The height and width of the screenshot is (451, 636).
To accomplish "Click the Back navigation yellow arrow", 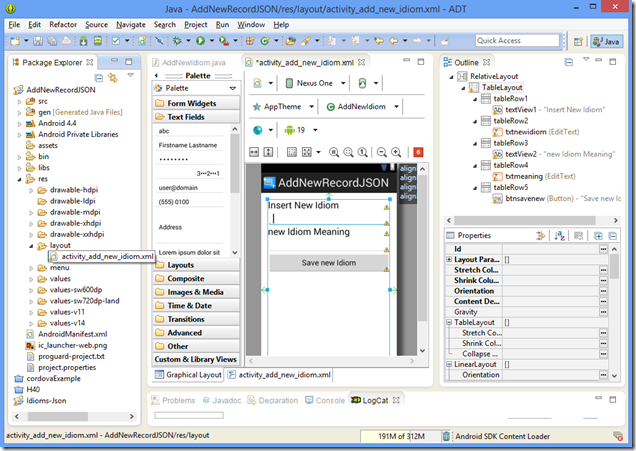I will 393,41.
